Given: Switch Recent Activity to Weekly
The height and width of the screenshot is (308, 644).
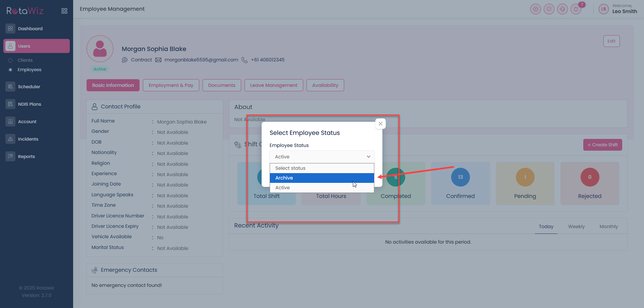Looking at the screenshot, I should pos(576,227).
